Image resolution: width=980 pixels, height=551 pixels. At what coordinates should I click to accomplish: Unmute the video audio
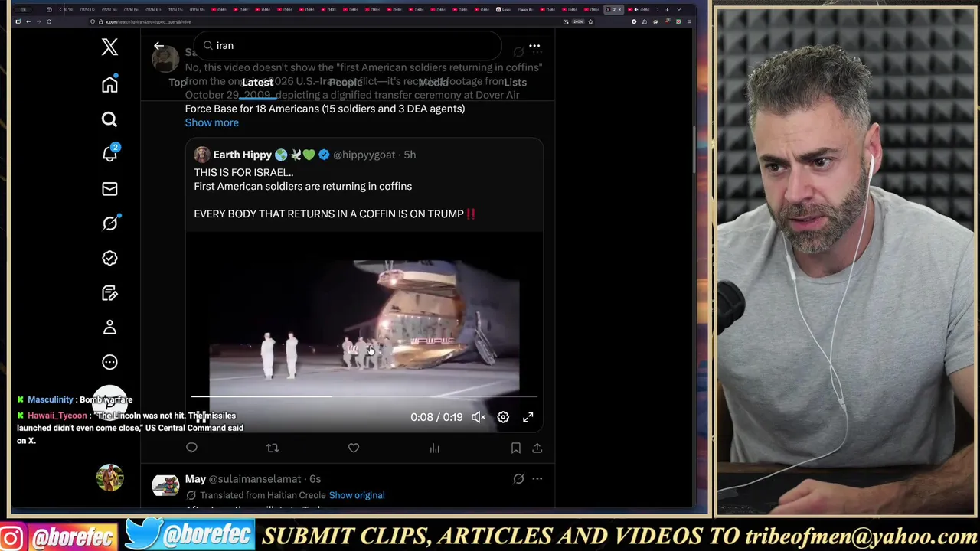coord(478,417)
